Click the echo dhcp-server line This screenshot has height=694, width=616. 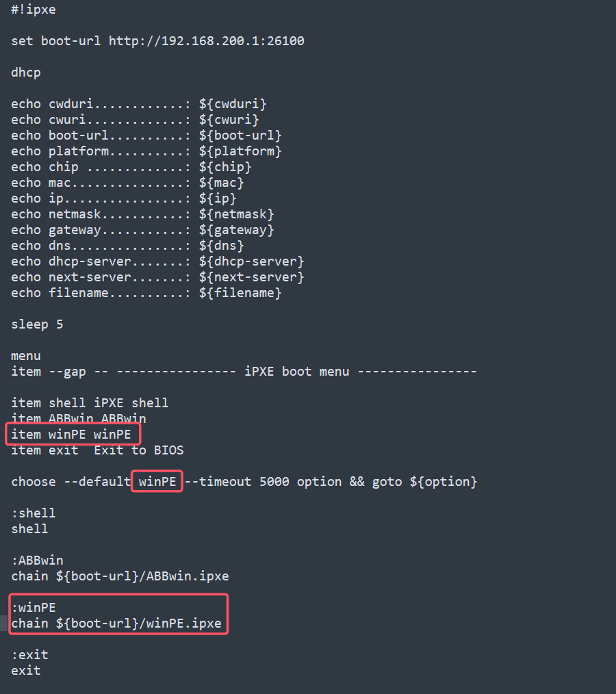point(157,261)
